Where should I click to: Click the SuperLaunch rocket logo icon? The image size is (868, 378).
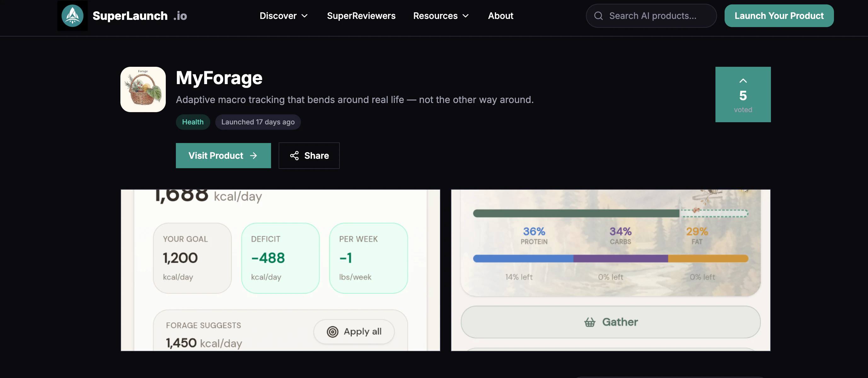(x=72, y=15)
